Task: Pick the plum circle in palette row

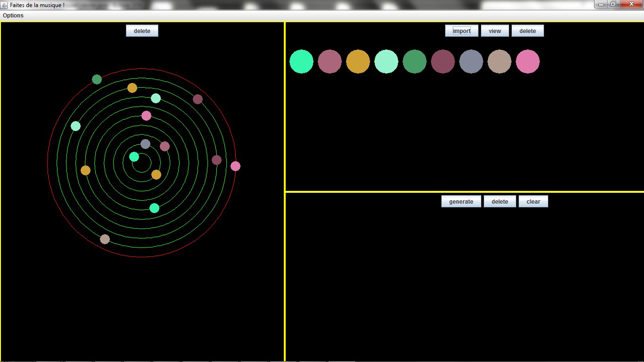Action: (x=443, y=62)
